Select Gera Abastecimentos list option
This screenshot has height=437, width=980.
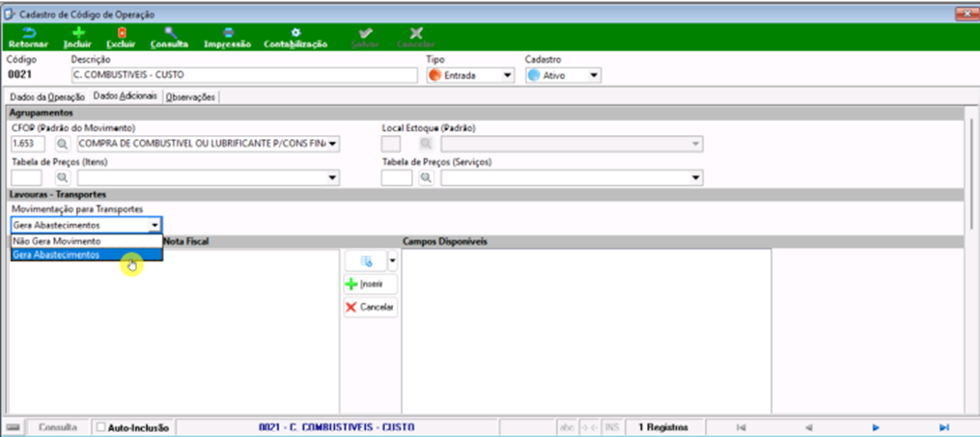86,254
